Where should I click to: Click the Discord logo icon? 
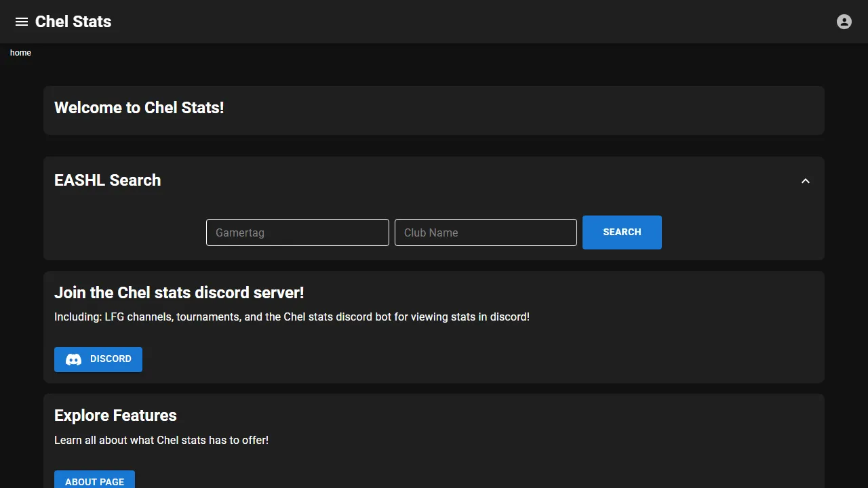pos(73,359)
